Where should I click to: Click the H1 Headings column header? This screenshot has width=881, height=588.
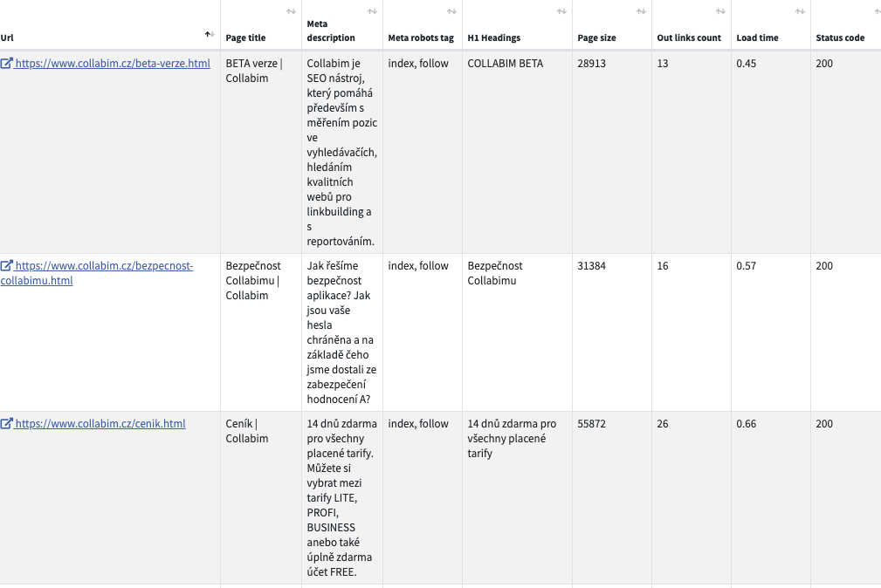[494, 38]
